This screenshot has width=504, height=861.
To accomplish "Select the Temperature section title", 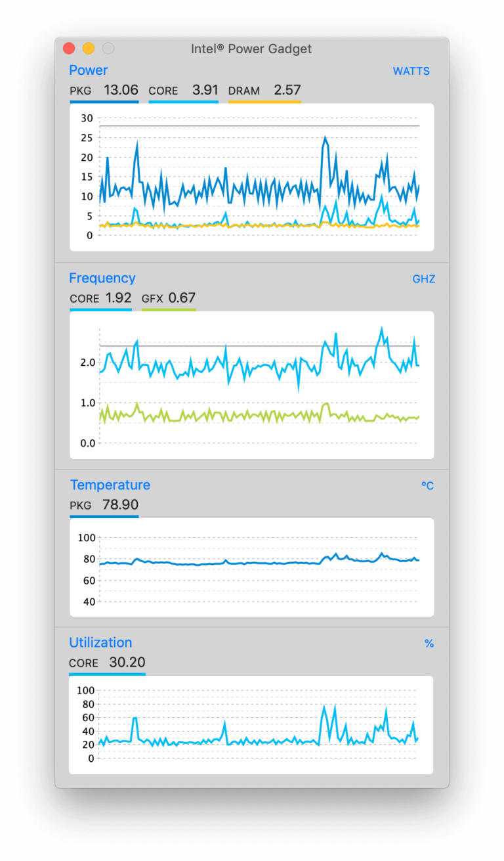I will point(110,485).
